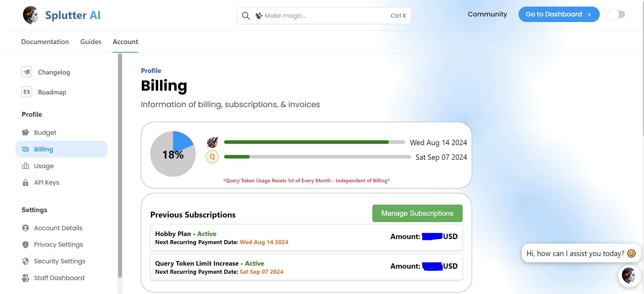Click the Wed Aug 14 2024 payment date
Viewport: 644px width, 294px height.
(264, 242)
